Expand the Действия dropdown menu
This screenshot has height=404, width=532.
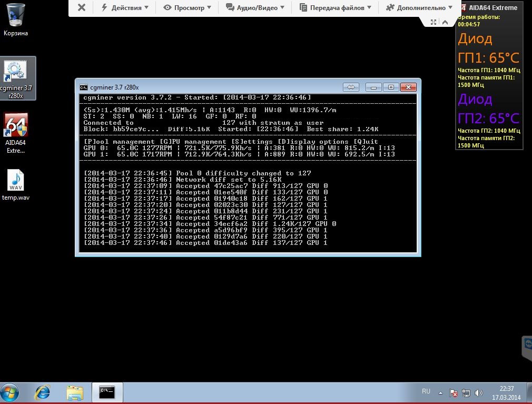tap(124, 8)
